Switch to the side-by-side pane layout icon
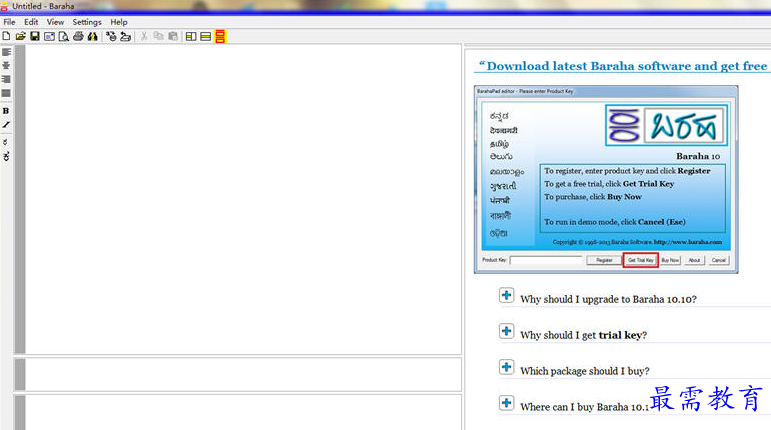Screen dimensions: 771x430 (x=191, y=36)
